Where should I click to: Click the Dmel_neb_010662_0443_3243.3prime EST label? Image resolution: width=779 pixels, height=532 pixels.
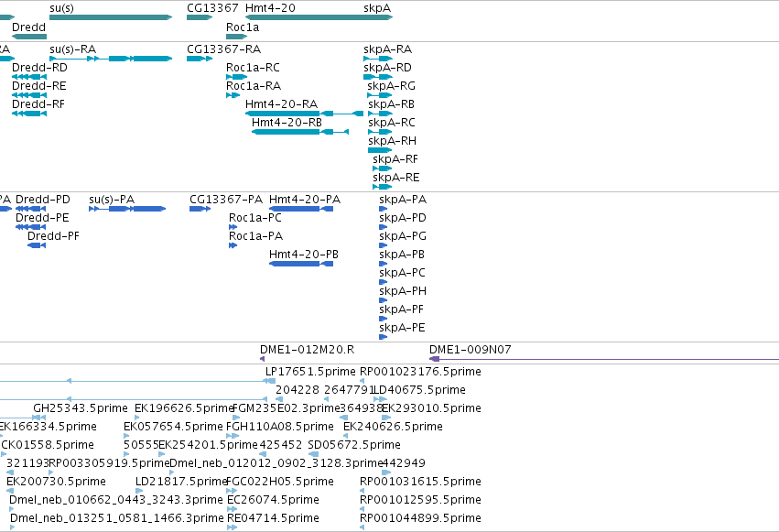coord(116,500)
